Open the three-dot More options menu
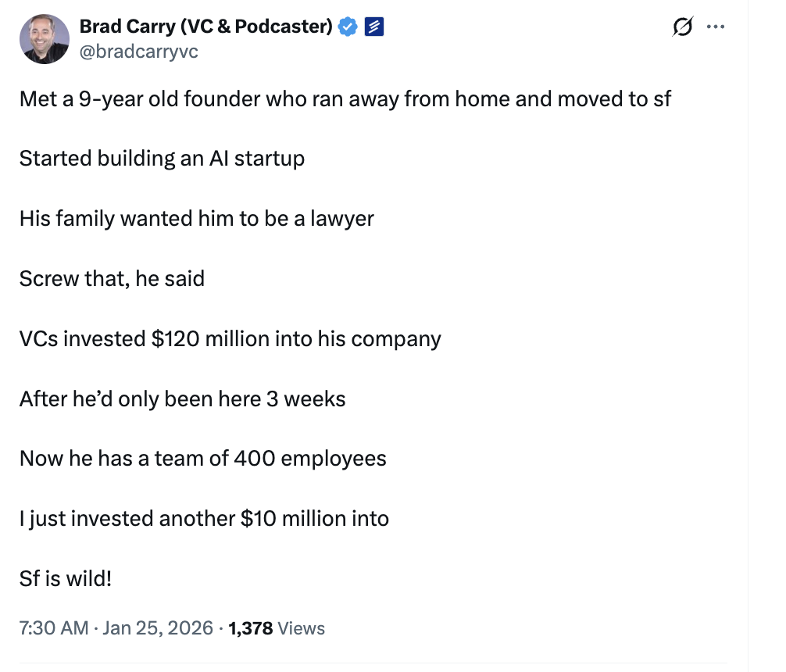 715,27
